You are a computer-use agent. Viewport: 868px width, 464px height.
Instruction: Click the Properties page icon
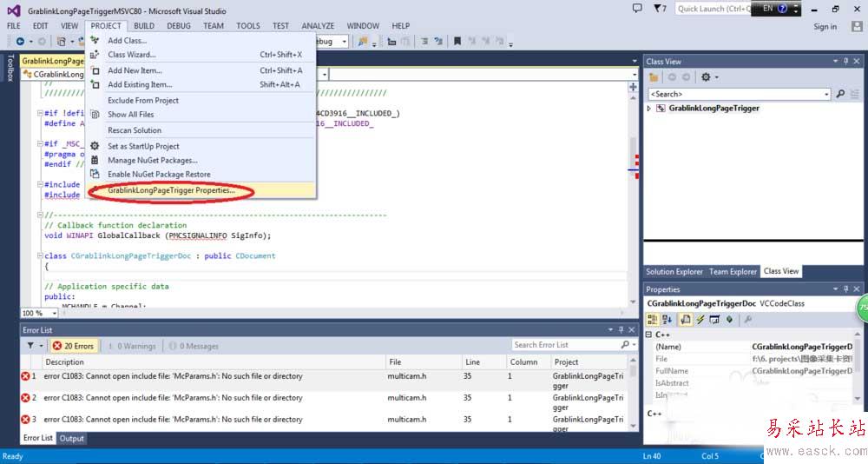tap(686, 319)
